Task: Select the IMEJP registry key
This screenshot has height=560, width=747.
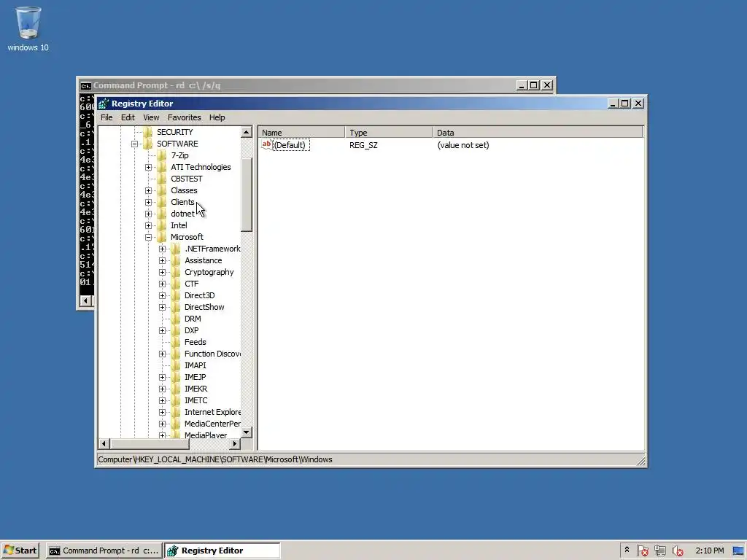Action: pos(196,377)
